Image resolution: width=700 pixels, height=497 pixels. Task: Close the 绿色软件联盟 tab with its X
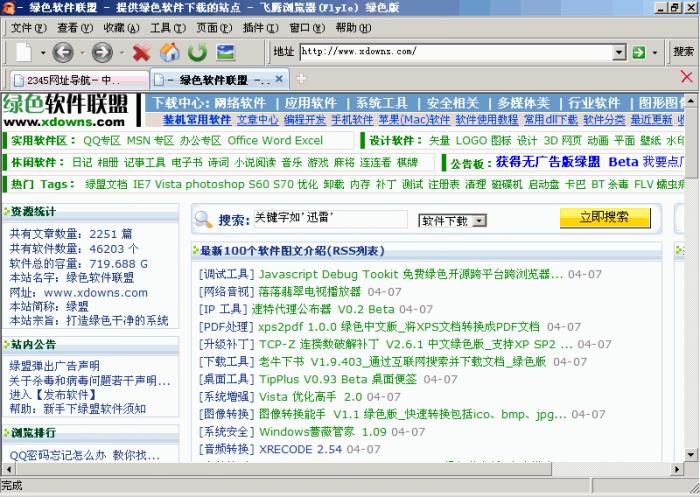pos(279,79)
